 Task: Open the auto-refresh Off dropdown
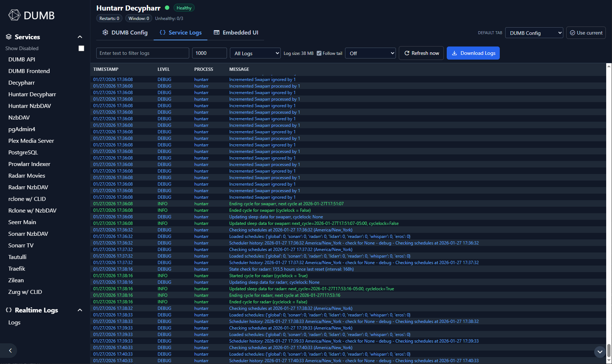click(370, 53)
